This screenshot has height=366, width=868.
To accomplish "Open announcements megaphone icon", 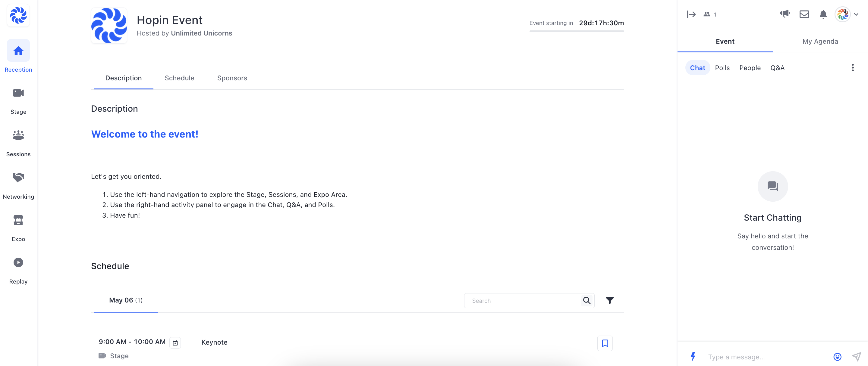I will tap(785, 14).
